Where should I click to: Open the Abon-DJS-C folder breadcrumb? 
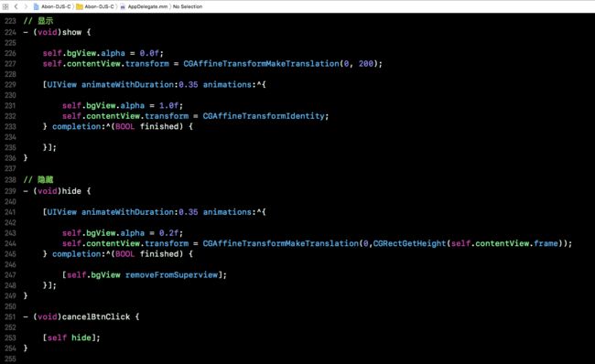(95, 6)
